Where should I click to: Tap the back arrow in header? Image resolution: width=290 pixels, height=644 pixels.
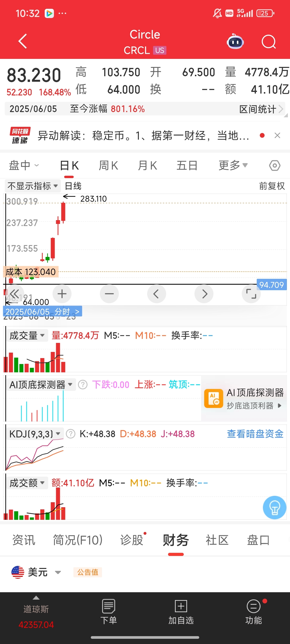pyautogui.click(x=23, y=41)
